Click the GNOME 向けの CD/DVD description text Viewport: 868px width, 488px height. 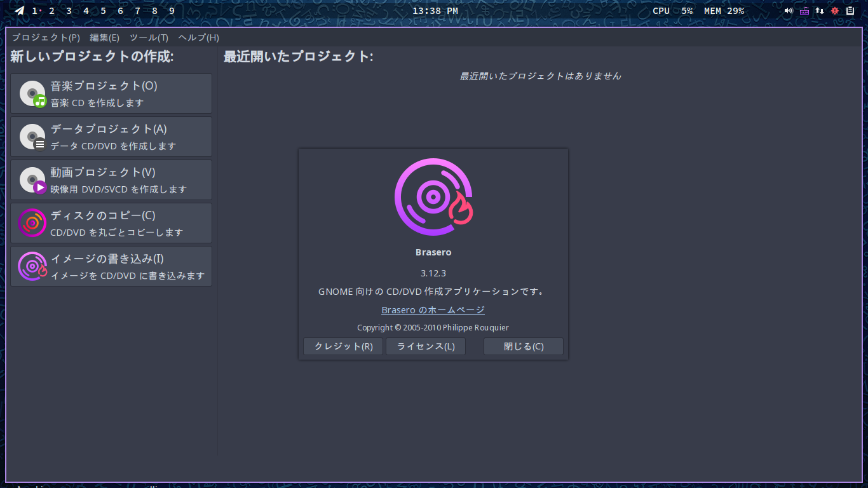coord(433,292)
